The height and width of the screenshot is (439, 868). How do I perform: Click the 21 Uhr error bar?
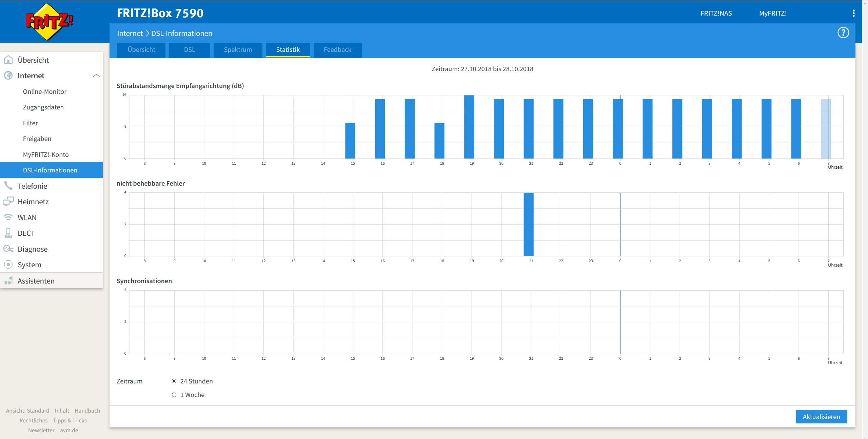[528, 224]
